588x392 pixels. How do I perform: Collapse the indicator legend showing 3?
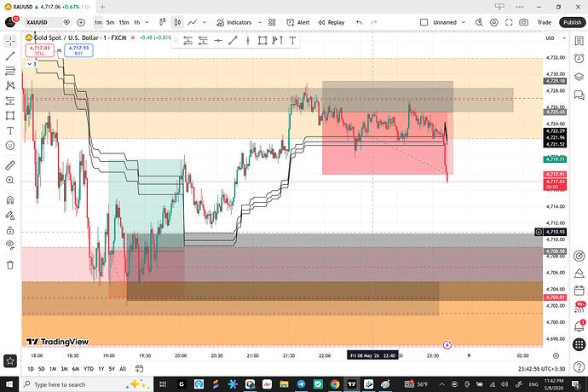[x=30, y=64]
